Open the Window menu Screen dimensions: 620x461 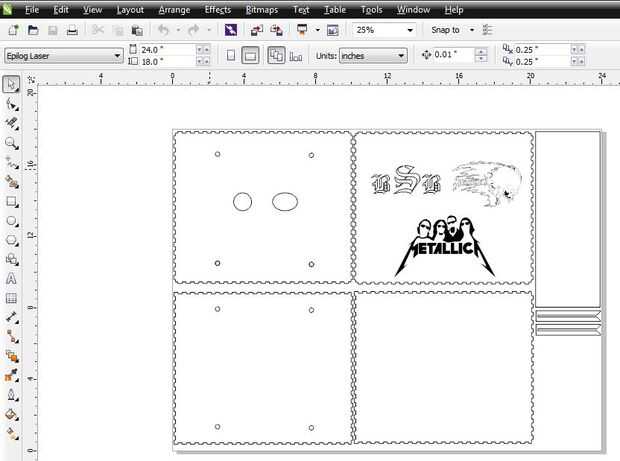pos(414,10)
